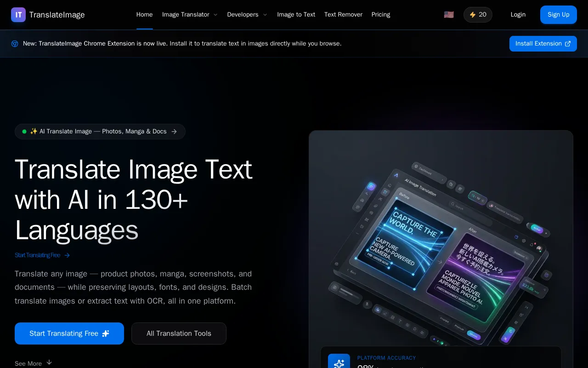The width and height of the screenshot is (588, 368).
Task: Expand the Image Translator dropdown
Action: click(190, 15)
